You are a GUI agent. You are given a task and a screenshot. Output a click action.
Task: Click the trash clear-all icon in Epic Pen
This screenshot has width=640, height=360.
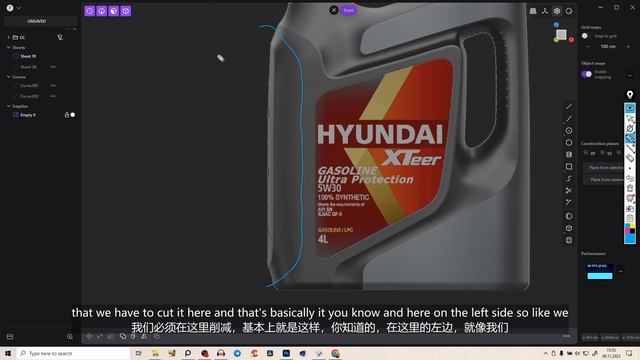630,188
